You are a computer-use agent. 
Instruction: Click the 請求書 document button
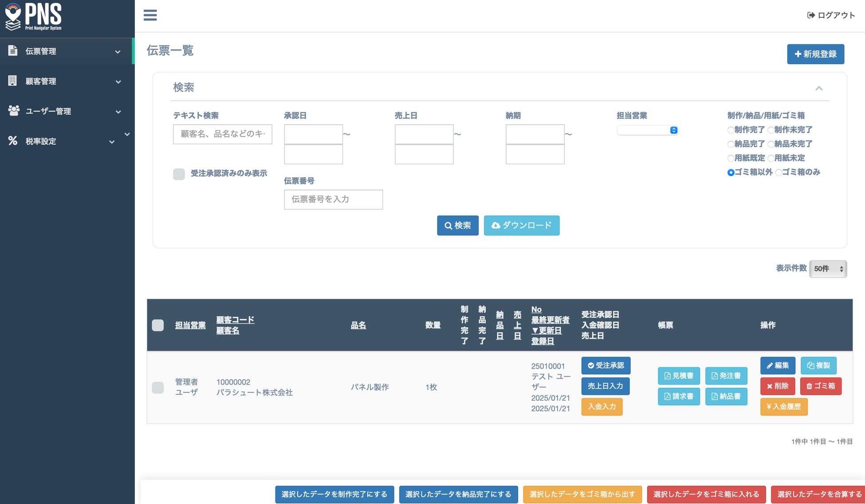point(679,396)
